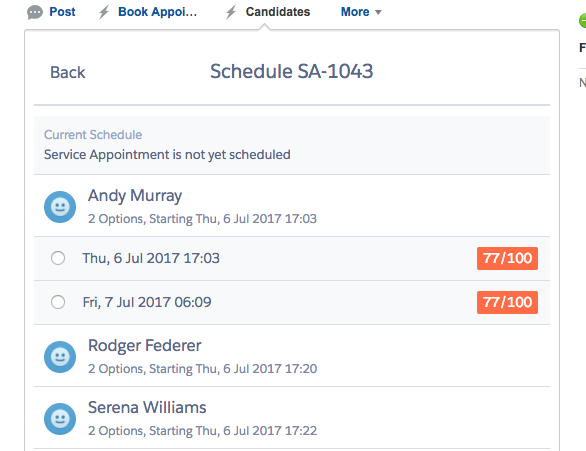
Task: Click the Current Schedule info box
Action: point(292,145)
